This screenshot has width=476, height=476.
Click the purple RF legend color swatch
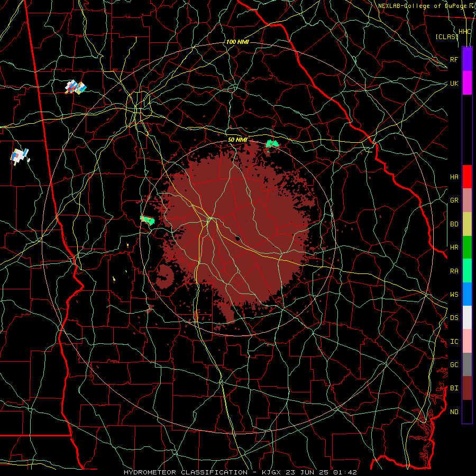coord(467,59)
